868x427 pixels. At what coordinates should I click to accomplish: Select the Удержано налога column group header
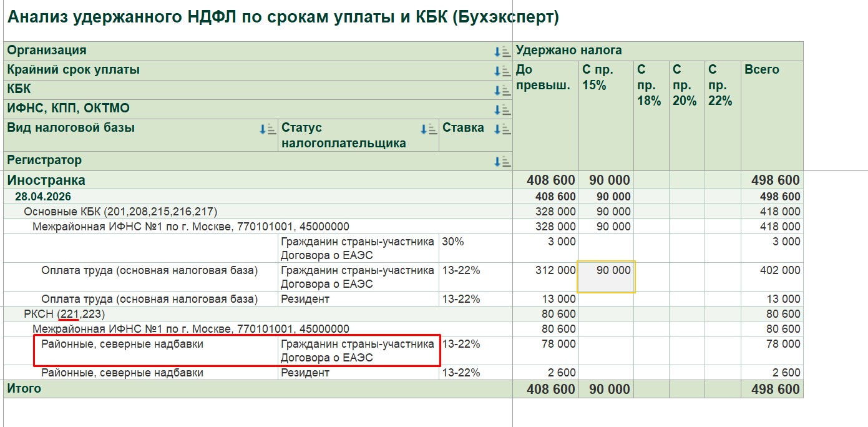[x=658, y=51]
